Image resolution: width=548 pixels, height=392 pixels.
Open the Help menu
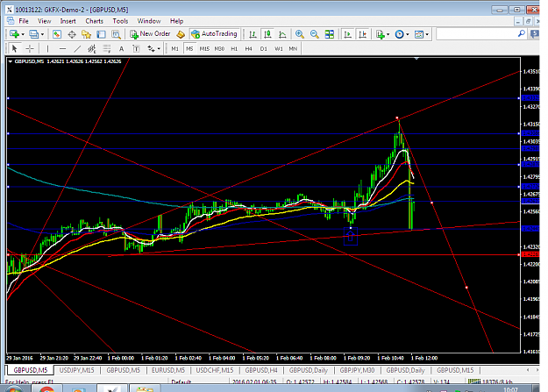(x=176, y=21)
